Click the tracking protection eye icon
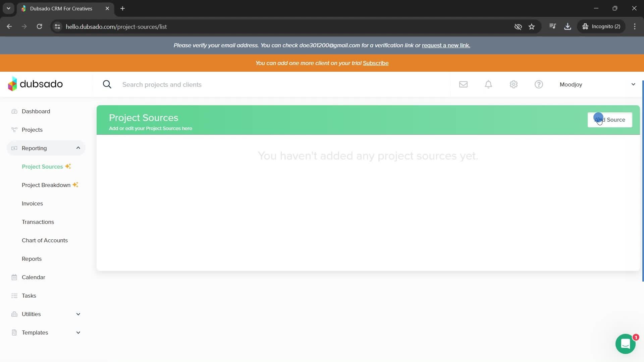The height and width of the screenshot is (362, 644). pos(518,26)
